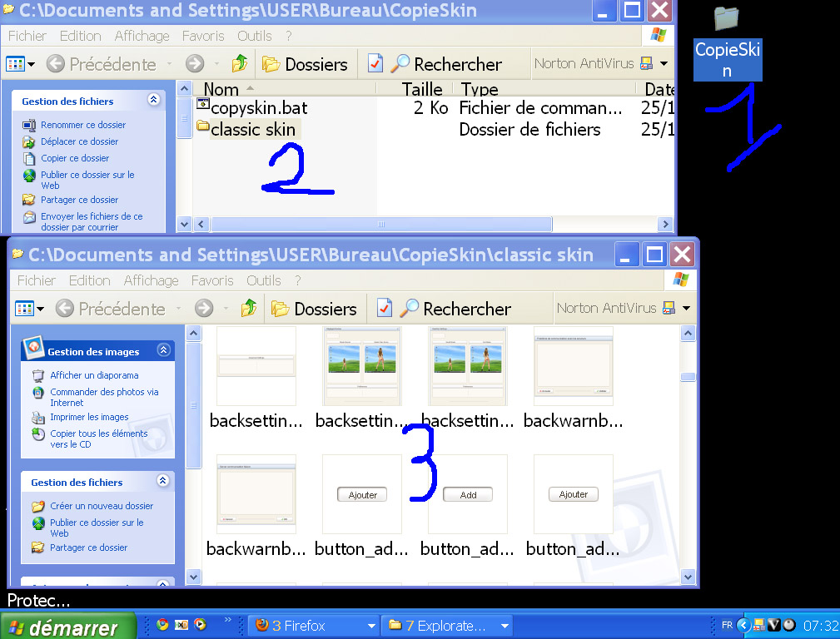Click the démarrer Start button
Image resolution: width=840 pixels, height=639 pixels.
(68, 627)
